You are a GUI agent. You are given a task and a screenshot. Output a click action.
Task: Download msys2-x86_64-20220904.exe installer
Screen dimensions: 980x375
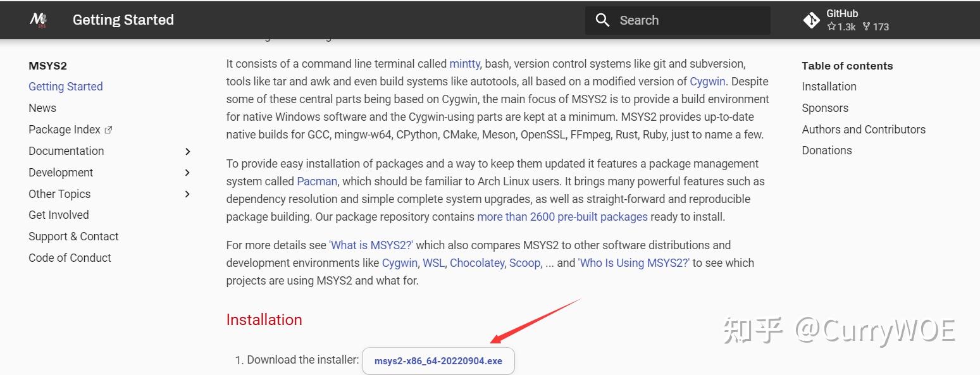click(x=438, y=361)
